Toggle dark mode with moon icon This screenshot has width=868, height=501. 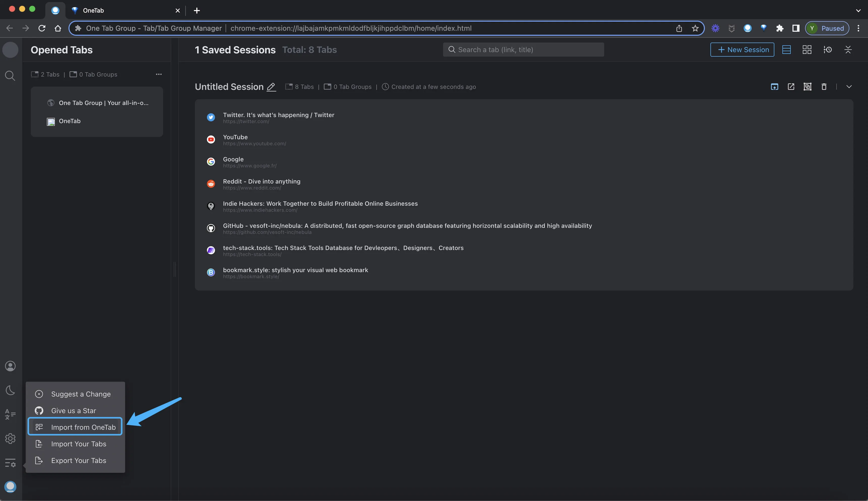coord(10,390)
